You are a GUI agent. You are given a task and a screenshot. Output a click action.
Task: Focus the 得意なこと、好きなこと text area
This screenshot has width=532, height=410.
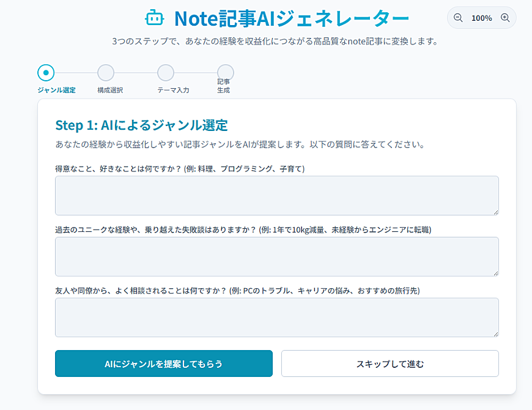(277, 195)
